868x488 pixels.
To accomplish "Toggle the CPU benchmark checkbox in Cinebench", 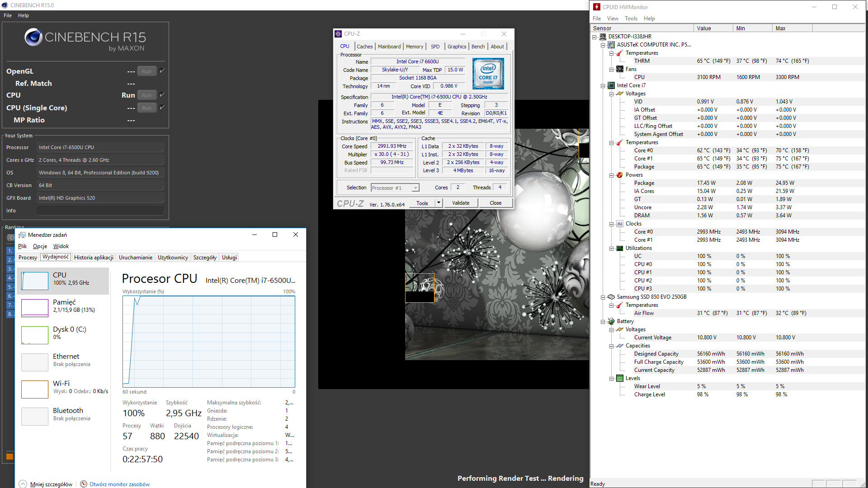I will point(162,95).
